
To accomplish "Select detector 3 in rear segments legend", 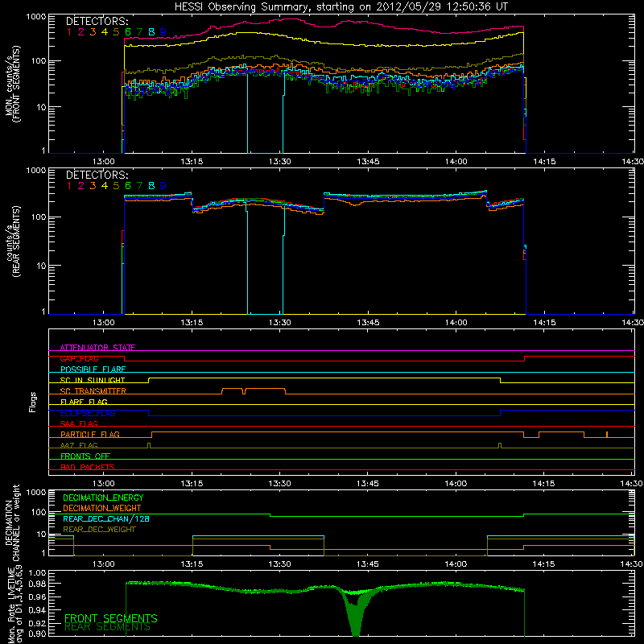I will point(93,186).
